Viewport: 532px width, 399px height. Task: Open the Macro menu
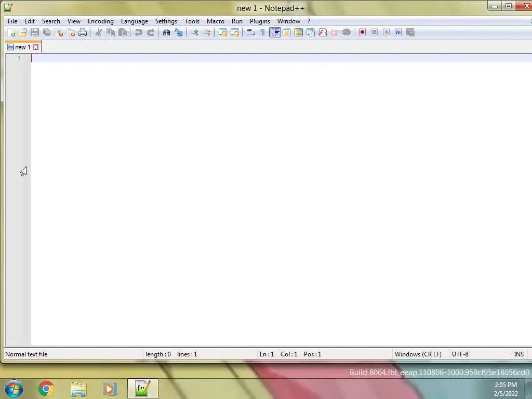216,21
